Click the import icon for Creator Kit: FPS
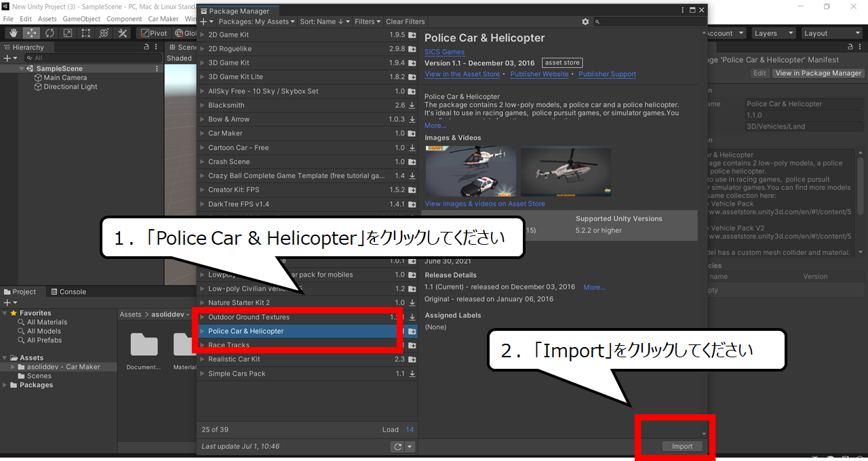The width and height of the screenshot is (868, 461). point(412,190)
